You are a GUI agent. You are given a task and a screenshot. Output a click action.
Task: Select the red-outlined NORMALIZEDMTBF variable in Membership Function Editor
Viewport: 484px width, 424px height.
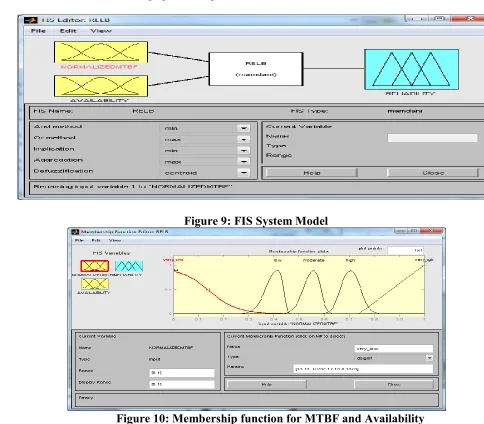click(95, 266)
